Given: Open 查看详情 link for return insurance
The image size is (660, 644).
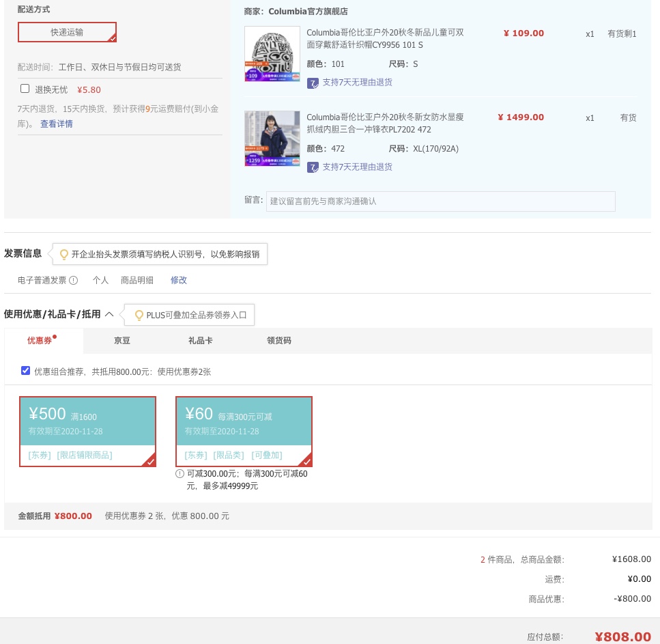Looking at the screenshot, I should pyautogui.click(x=57, y=124).
